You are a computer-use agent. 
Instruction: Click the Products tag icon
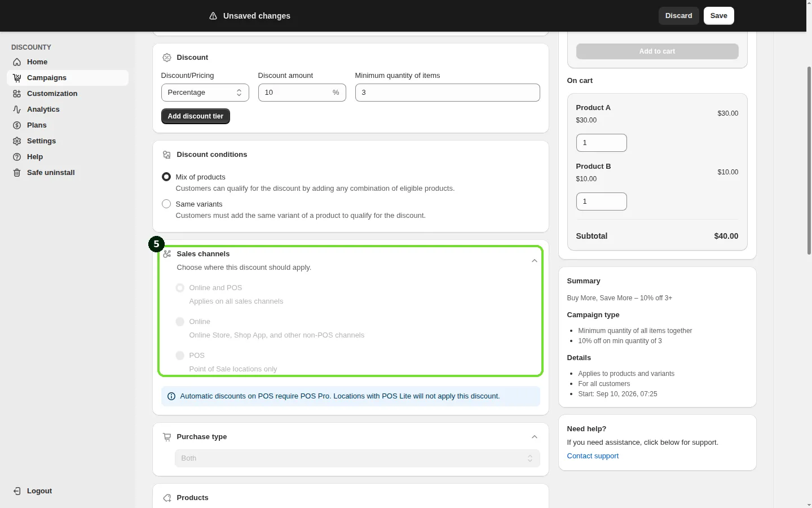tap(167, 498)
